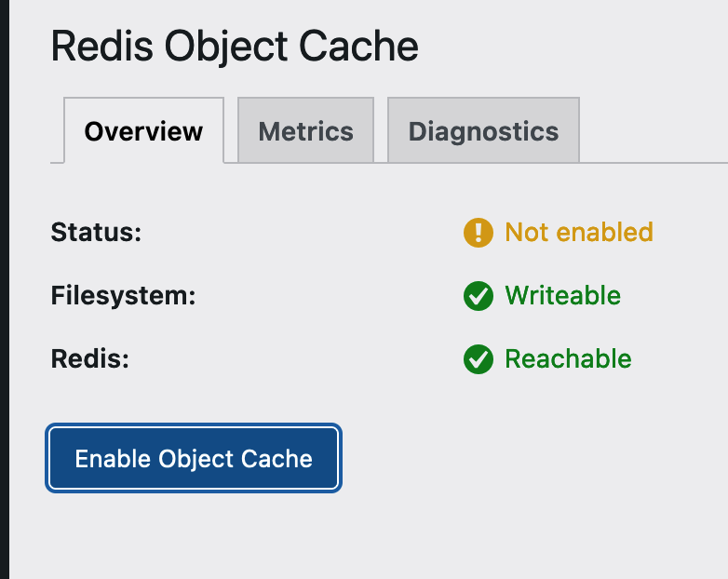The image size is (728, 579).
Task: Click blank space between Status: and warning icon
Action: pos(298,232)
